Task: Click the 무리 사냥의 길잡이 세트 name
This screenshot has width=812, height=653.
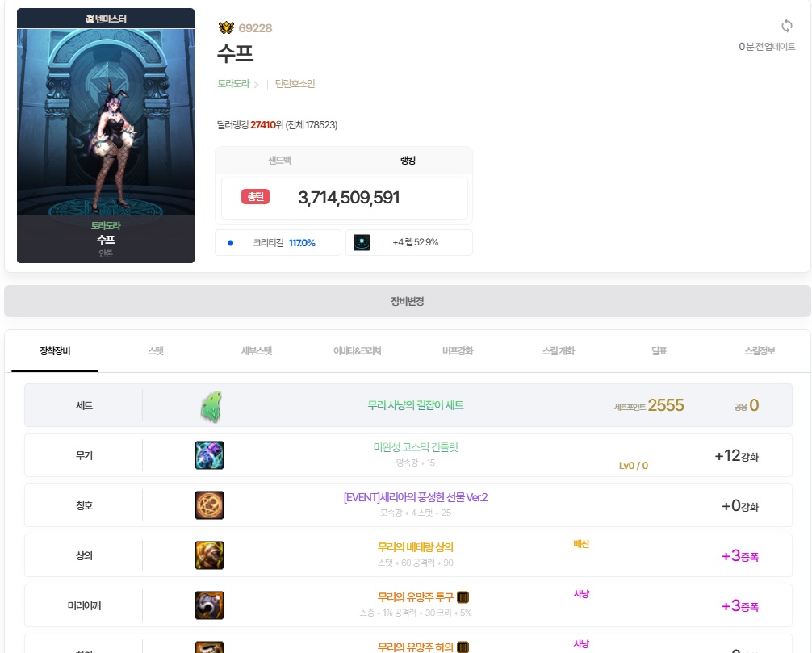Action: [416, 405]
